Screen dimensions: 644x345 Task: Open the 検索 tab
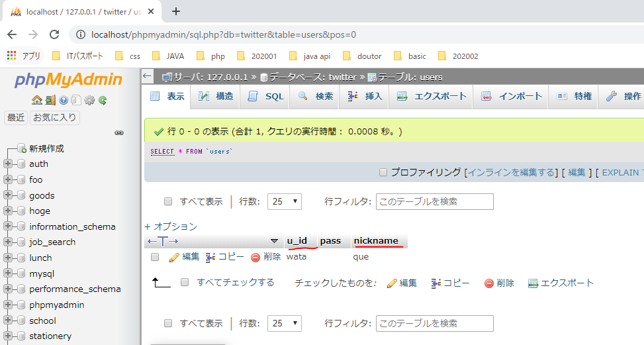point(315,97)
